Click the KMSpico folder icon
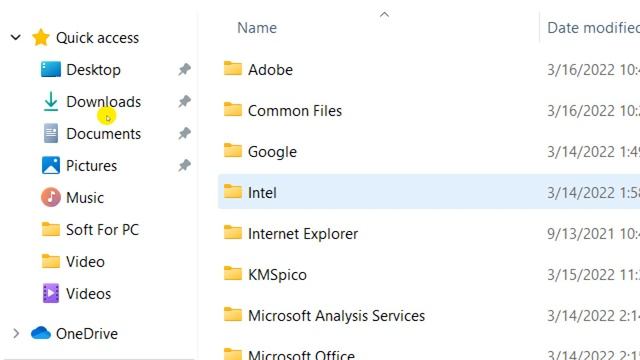 tap(233, 273)
